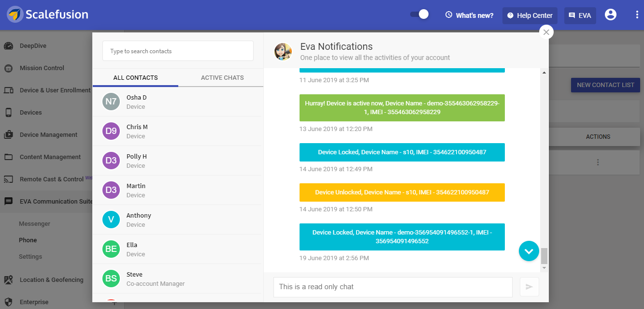
Task: Click the chat scrollbar thumb
Action: [x=544, y=256]
